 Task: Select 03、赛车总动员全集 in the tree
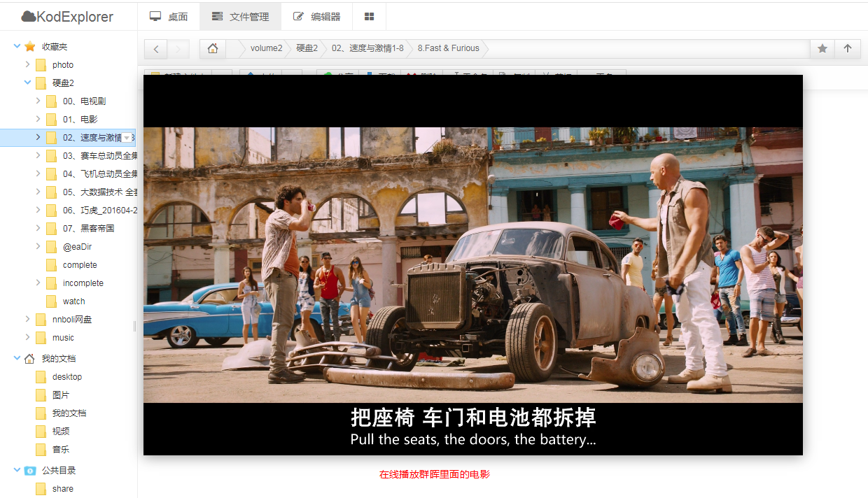[x=99, y=155]
